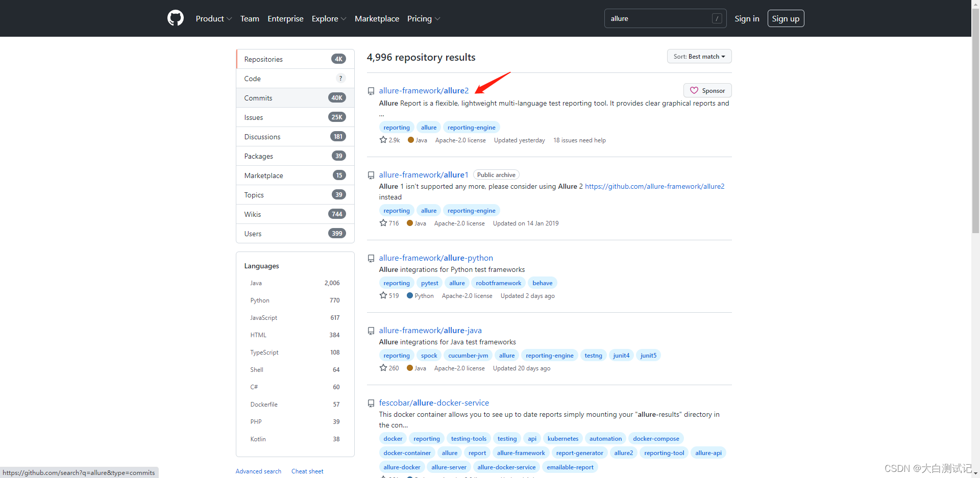Click the slash shortcut icon in search box
This screenshot has height=478, width=980.
pos(717,18)
